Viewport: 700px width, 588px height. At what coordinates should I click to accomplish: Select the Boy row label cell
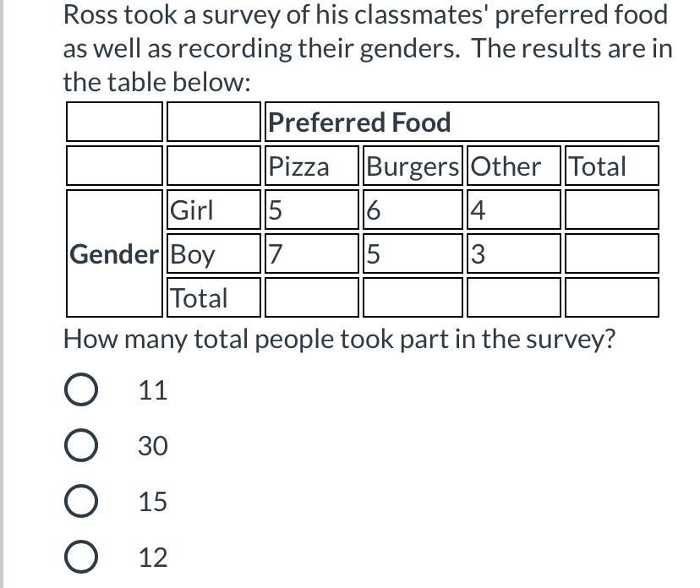point(213,253)
